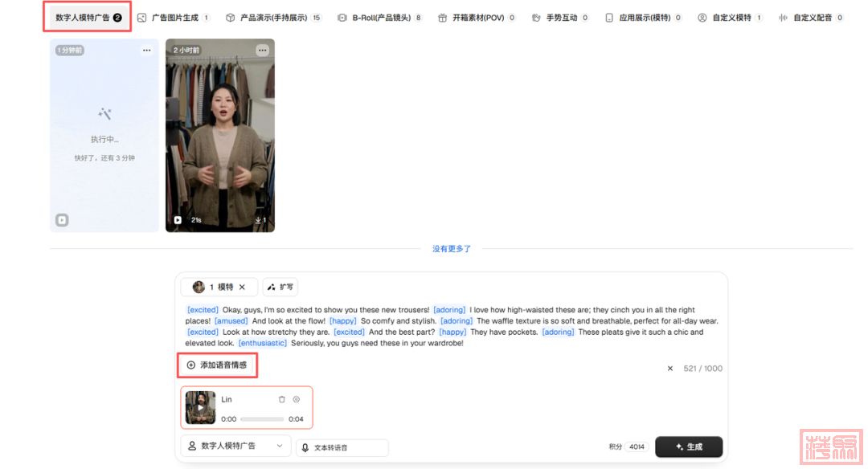The height and width of the screenshot is (469, 868).
Task: Play the 21s cardigan model video
Action: [x=178, y=220]
